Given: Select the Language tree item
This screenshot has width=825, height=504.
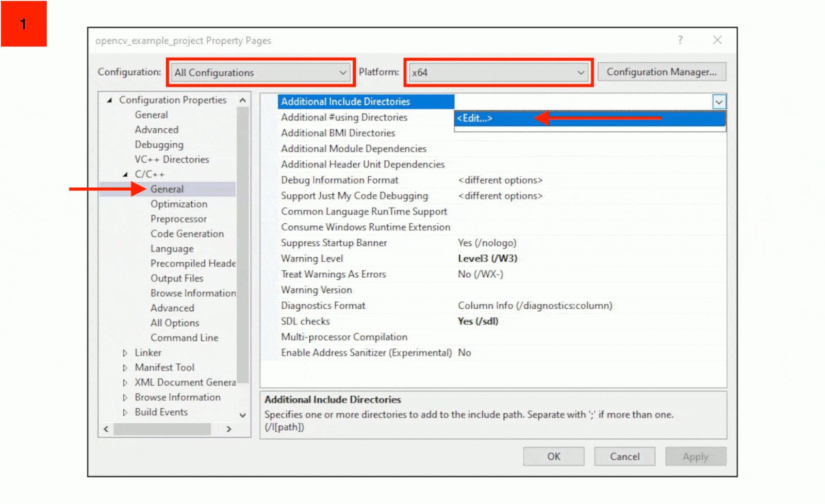Looking at the screenshot, I should click(172, 249).
